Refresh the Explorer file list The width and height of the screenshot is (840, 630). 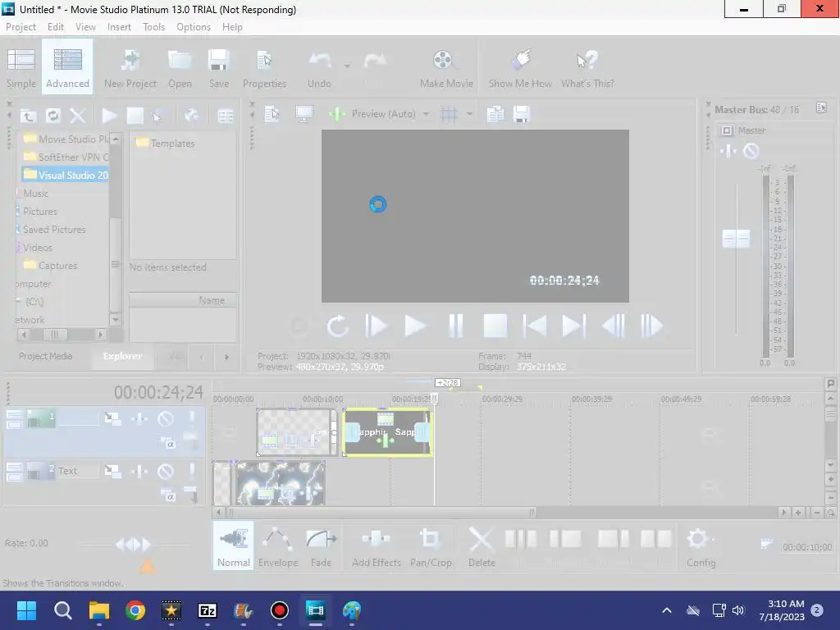click(53, 115)
